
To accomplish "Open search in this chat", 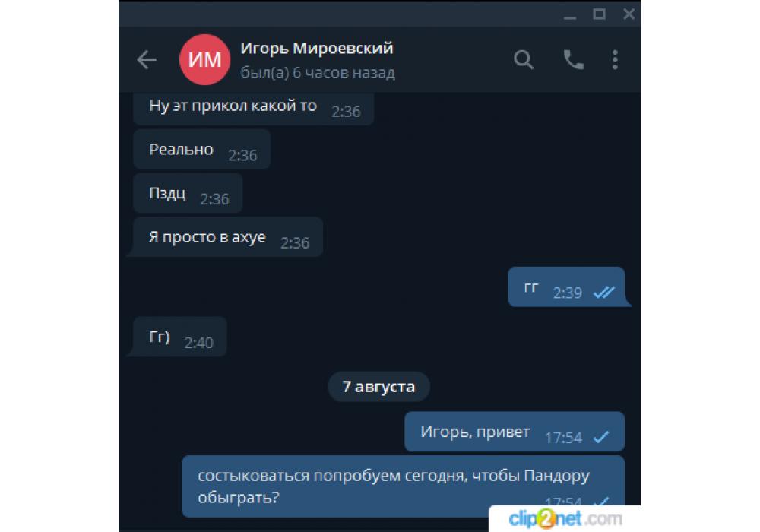I will [x=524, y=60].
